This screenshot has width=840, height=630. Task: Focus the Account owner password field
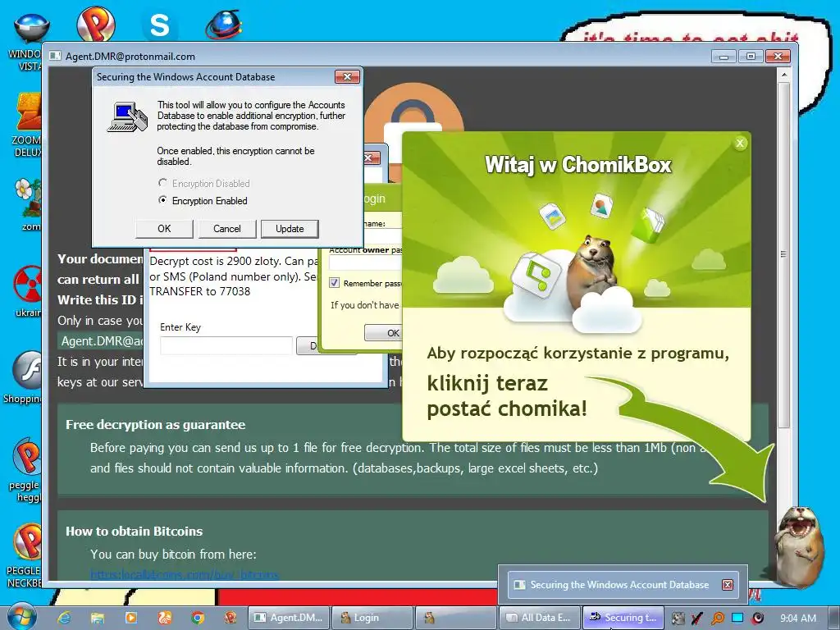(x=366, y=262)
